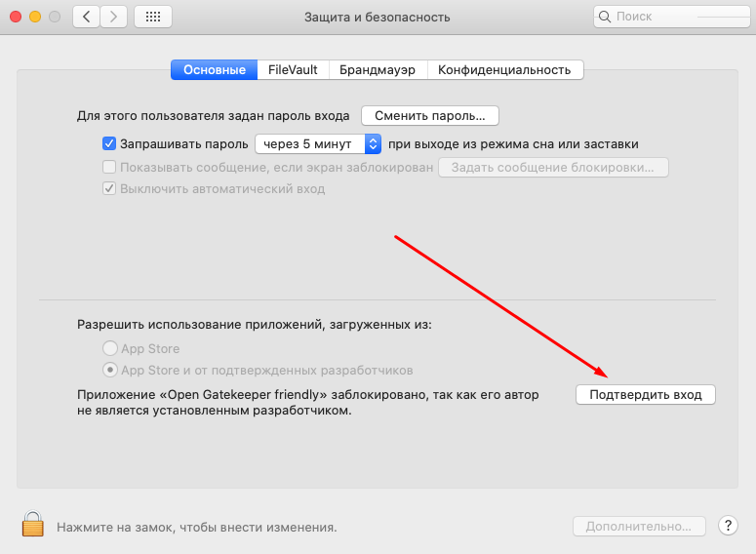The image size is (756, 554).
Task: Click the padlock icon to unlock changes
Action: point(32,525)
